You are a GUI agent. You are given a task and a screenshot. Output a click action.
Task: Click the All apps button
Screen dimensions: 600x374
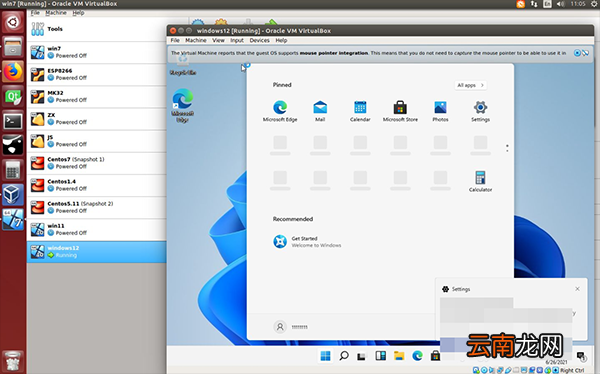coord(470,85)
